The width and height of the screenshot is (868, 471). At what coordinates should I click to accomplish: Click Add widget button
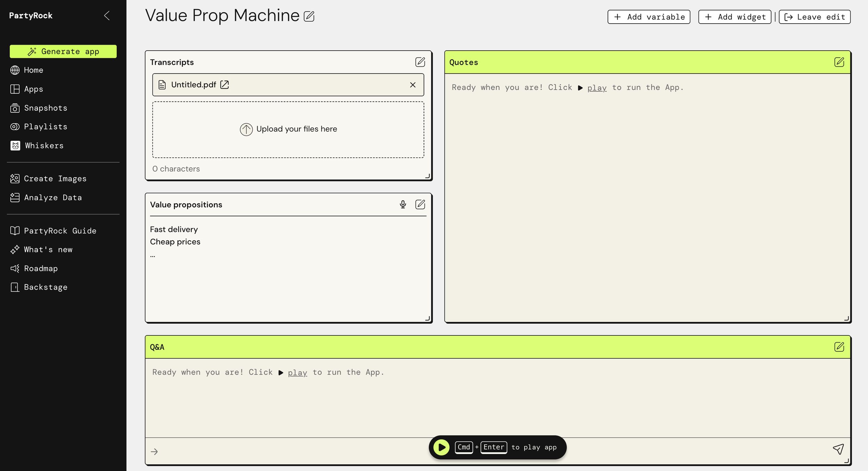734,17
